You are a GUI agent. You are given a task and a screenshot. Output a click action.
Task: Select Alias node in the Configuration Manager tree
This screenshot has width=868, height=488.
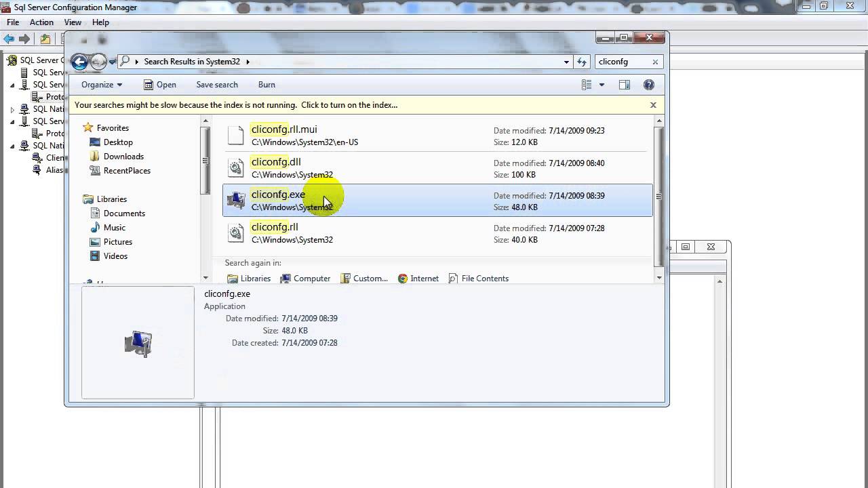click(x=49, y=170)
